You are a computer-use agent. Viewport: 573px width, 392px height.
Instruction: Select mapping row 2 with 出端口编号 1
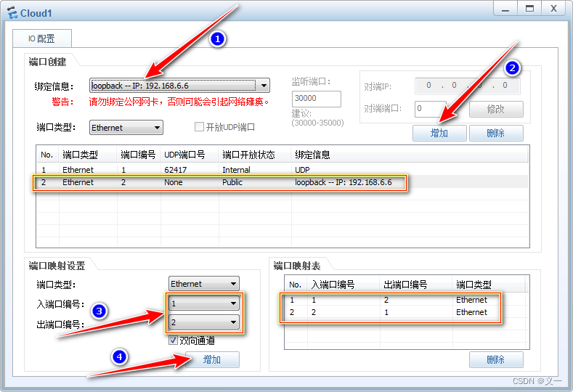coord(407,312)
